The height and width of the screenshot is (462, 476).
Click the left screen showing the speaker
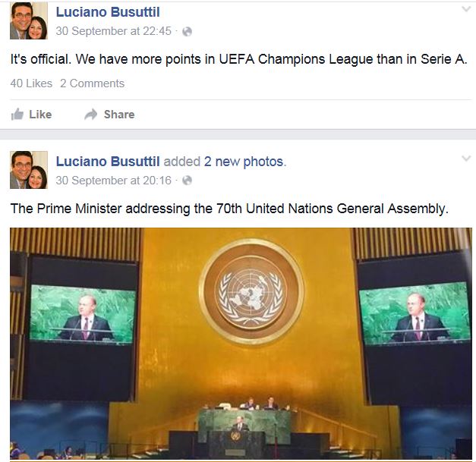[x=83, y=314]
